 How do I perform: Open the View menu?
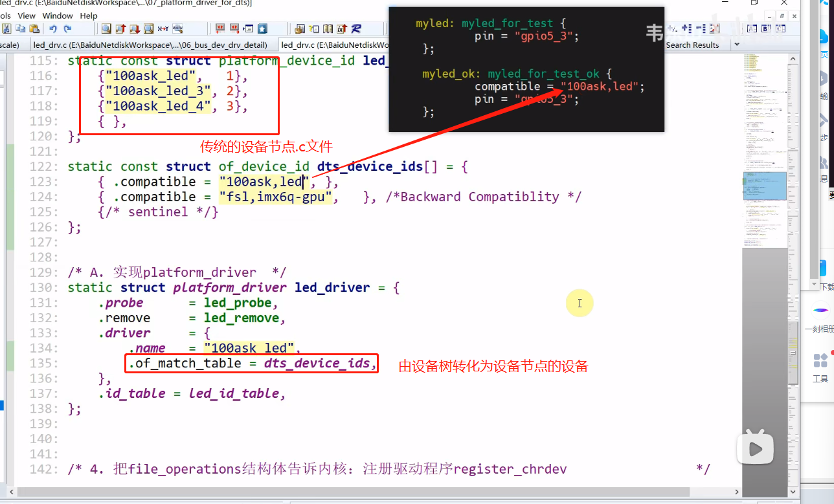[27, 16]
